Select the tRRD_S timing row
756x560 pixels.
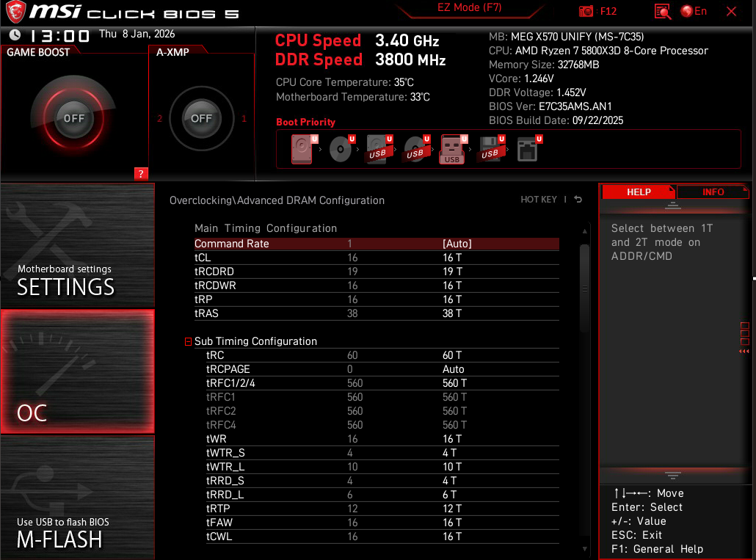[382, 481]
